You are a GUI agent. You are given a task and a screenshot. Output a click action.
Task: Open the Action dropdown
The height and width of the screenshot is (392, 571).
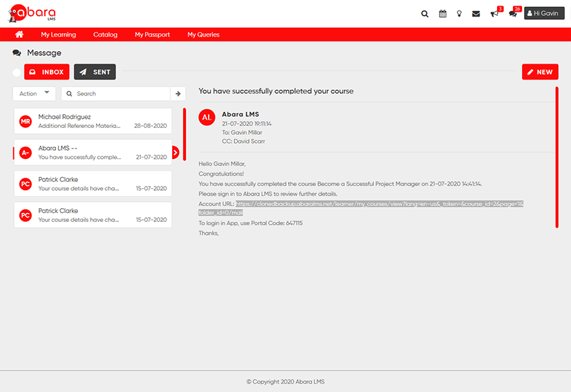coord(35,93)
